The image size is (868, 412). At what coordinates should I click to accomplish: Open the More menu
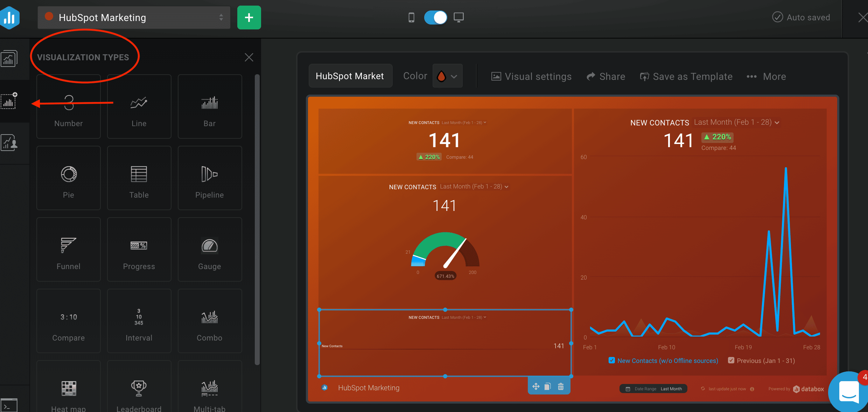point(766,76)
